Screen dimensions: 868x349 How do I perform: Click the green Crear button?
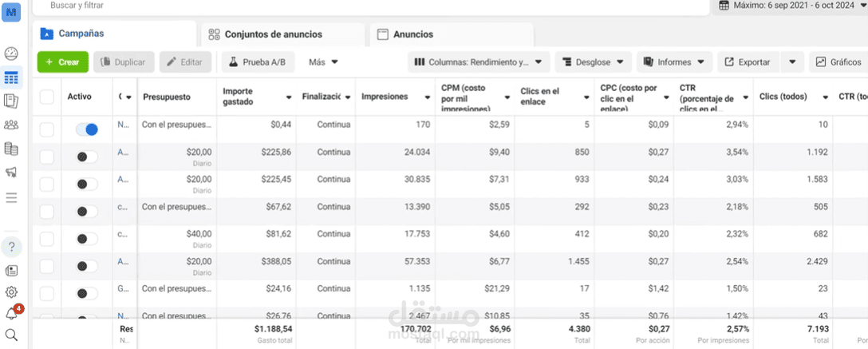(62, 61)
